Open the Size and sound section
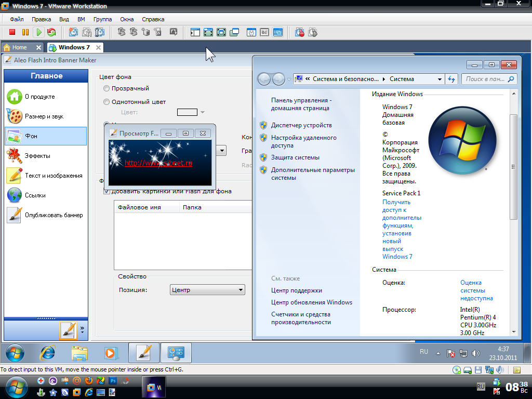Viewport: 532px width, 399px height. pyautogui.click(x=45, y=116)
